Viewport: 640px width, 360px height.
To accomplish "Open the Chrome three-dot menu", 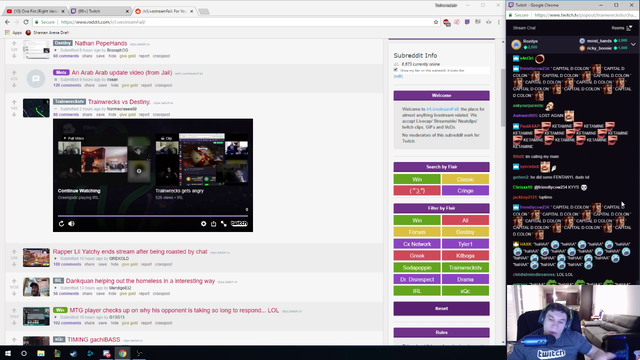I will (x=499, y=22).
